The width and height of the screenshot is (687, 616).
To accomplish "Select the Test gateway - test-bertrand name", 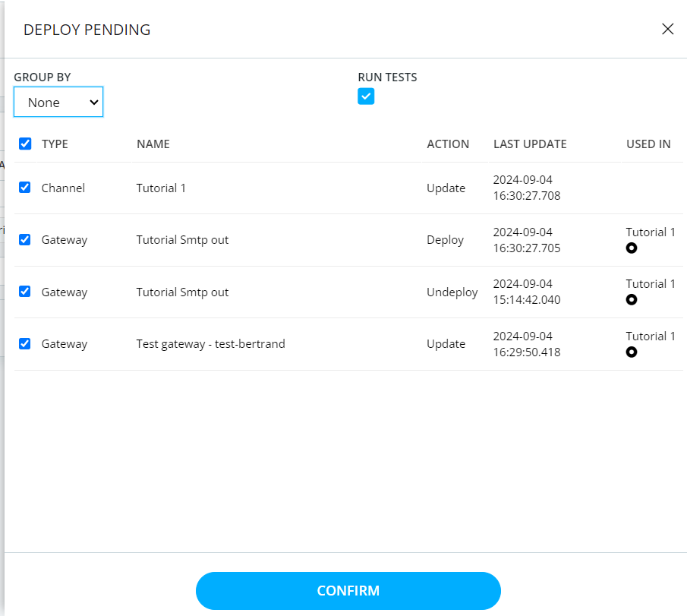I will (210, 344).
